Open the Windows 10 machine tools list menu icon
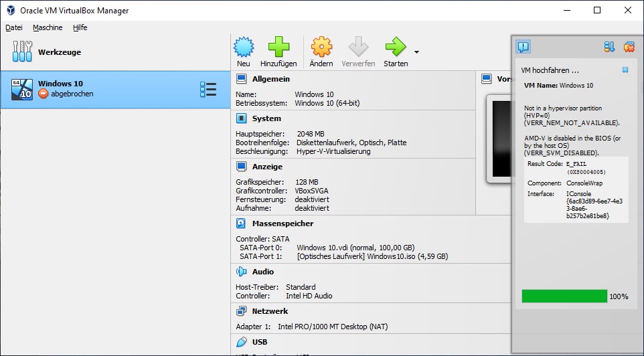The image size is (644, 356). point(208,89)
